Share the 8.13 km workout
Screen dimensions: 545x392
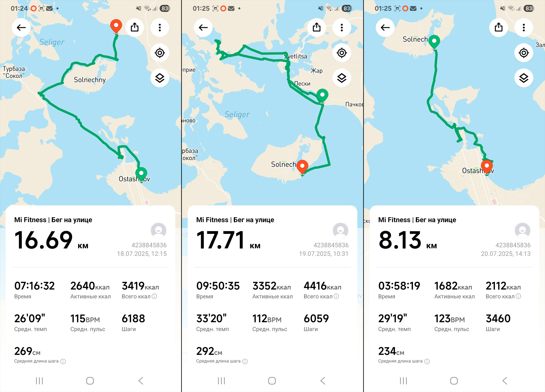[x=499, y=27]
